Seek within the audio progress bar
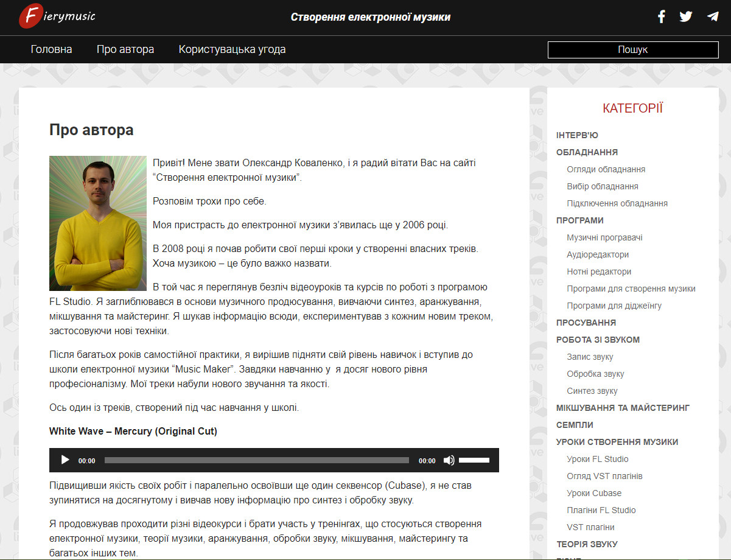 tap(257, 460)
